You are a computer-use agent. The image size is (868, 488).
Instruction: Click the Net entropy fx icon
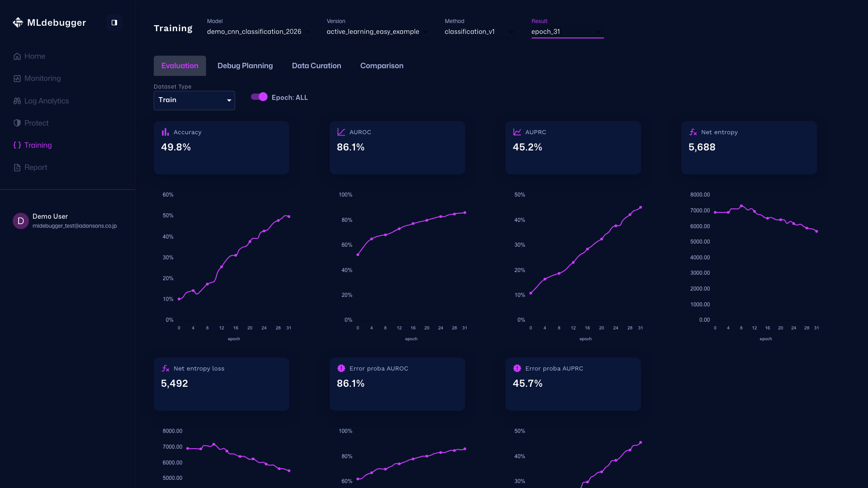click(x=693, y=132)
